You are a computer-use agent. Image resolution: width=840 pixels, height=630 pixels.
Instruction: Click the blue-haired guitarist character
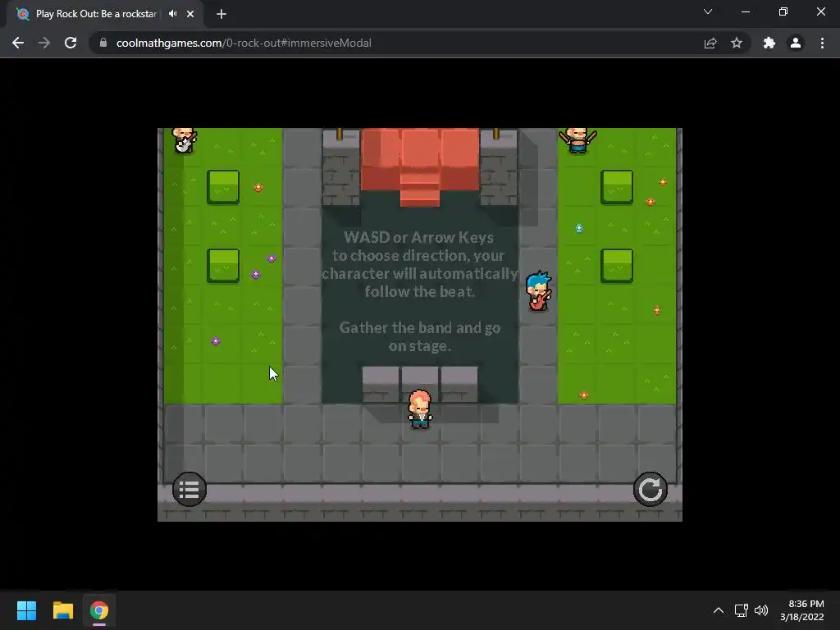pyautogui.click(x=539, y=291)
